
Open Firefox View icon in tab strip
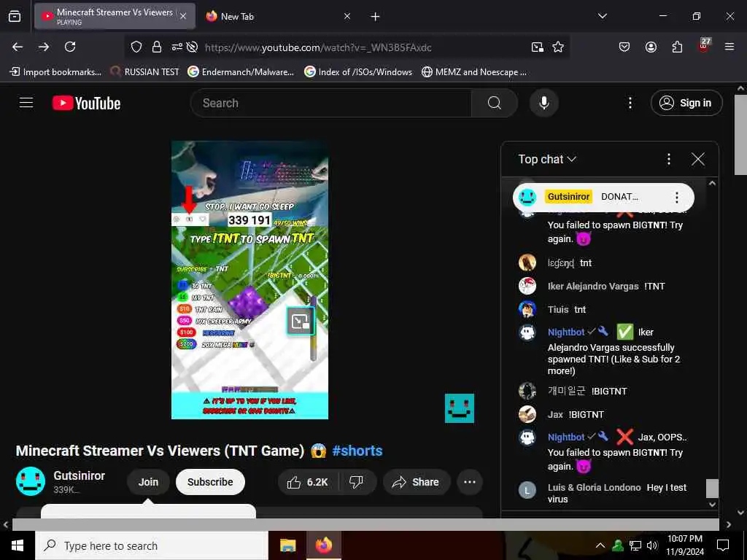pyautogui.click(x=15, y=16)
